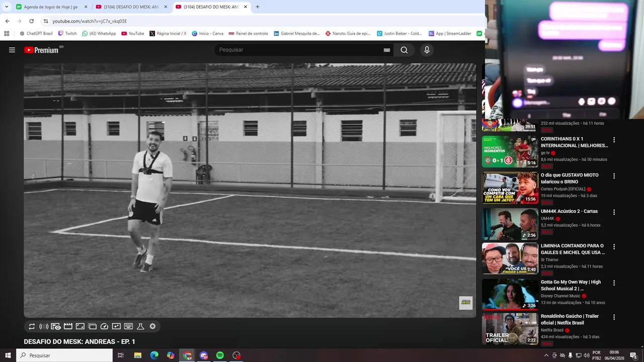Open enhancer settings gear icon

pos(152,326)
